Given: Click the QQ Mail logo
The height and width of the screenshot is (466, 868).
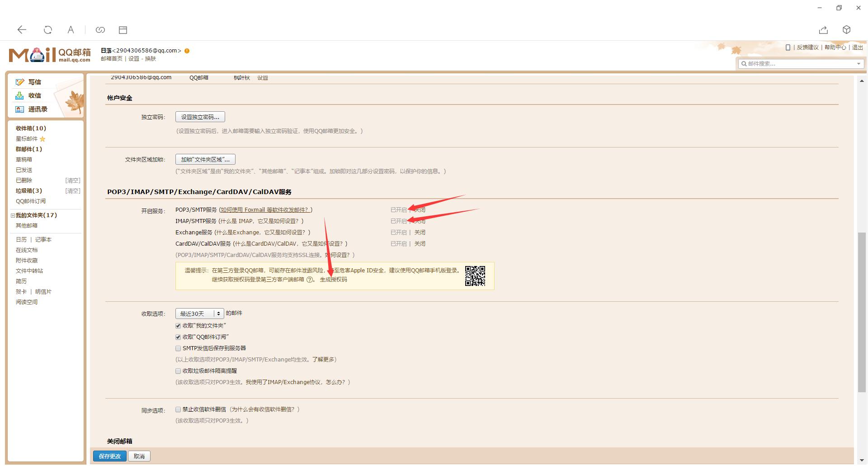Looking at the screenshot, I should [50, 55].
